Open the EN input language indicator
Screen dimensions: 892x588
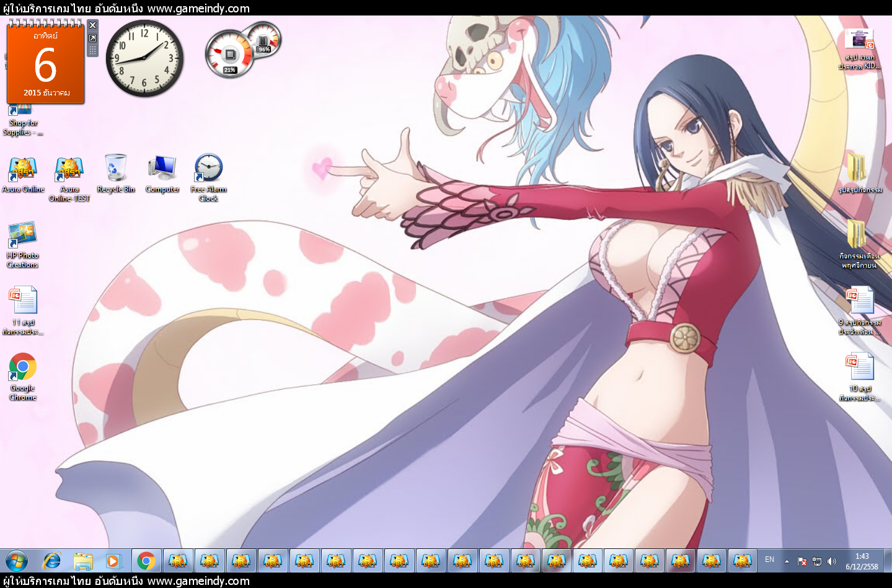click(769, 559)
